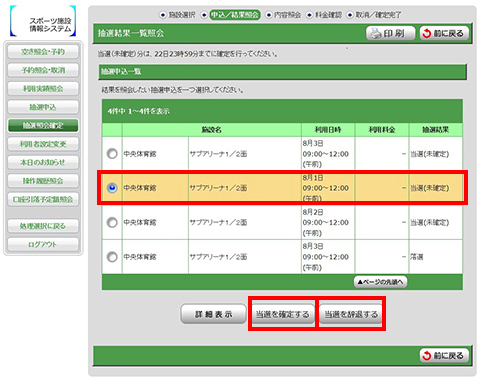Click the 当選を確定する button
This screenshot has width=480, height=380.
(x=283, y=314)
